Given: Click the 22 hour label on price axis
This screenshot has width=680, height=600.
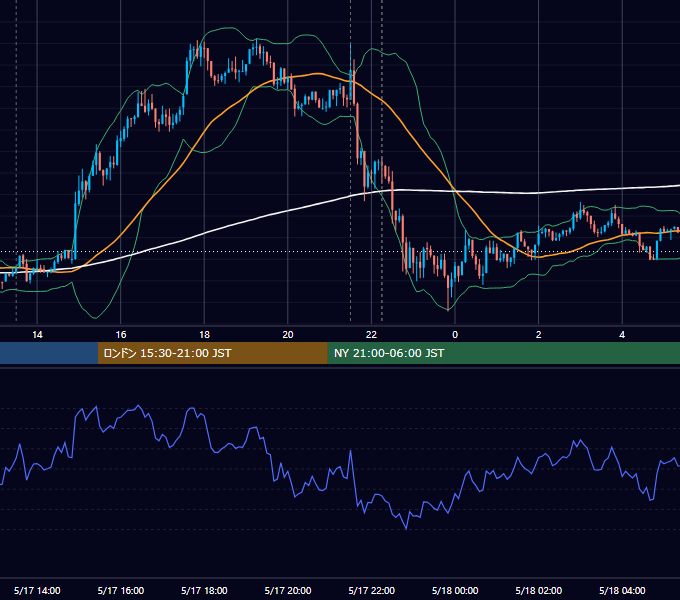Looking at the screenshot, I should [371, 335].
